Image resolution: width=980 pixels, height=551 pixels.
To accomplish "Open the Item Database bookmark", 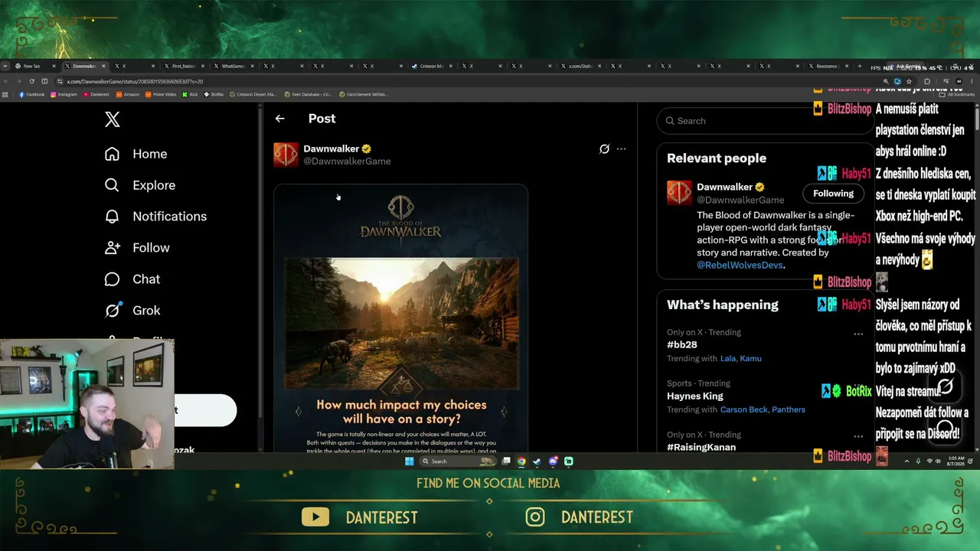I will [x=308, y=95].
